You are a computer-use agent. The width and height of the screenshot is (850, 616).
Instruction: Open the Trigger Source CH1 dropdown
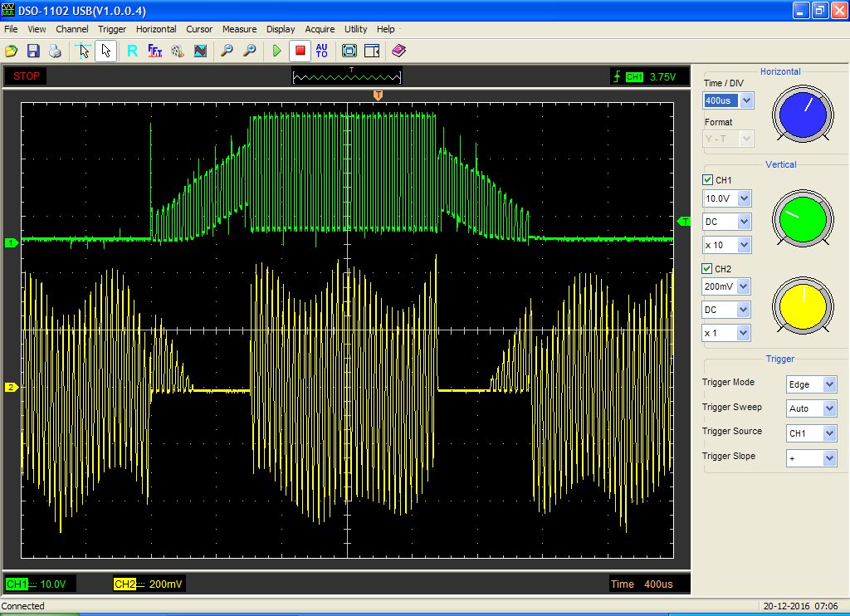(828, 433)
